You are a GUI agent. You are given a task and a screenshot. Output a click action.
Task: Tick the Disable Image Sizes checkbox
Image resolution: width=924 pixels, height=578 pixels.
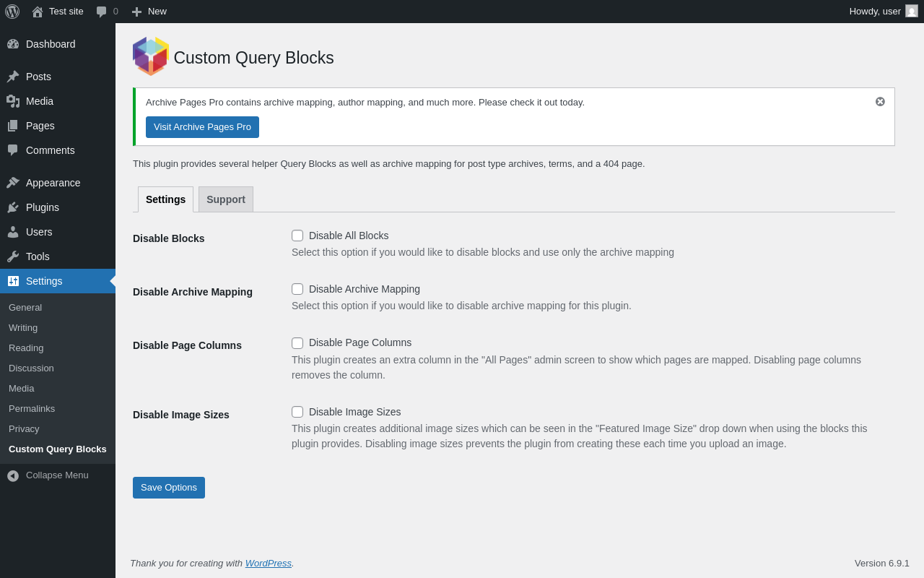(x=297, y=412)
